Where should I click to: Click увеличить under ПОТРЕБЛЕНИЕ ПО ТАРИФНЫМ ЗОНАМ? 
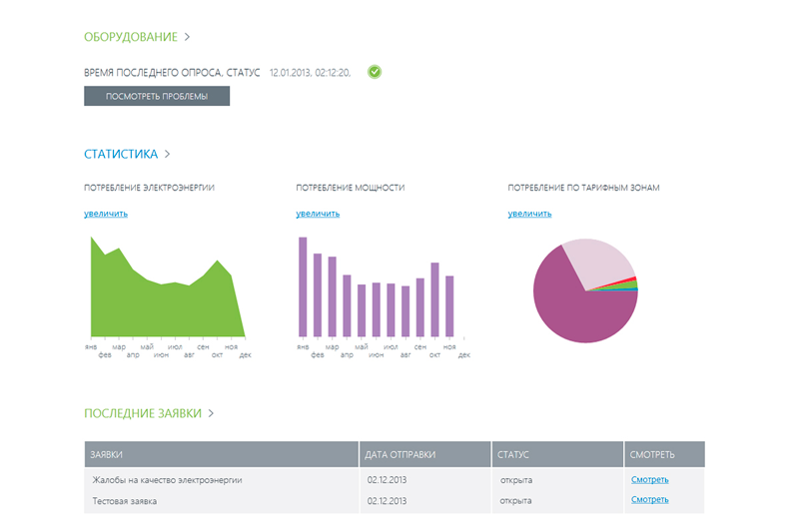(x=529, y=214)
